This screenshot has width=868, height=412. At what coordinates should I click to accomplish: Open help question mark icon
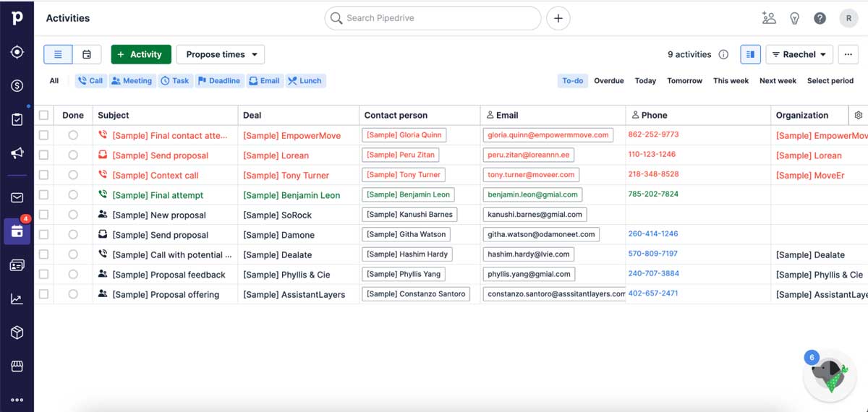(x=820, y=18)
